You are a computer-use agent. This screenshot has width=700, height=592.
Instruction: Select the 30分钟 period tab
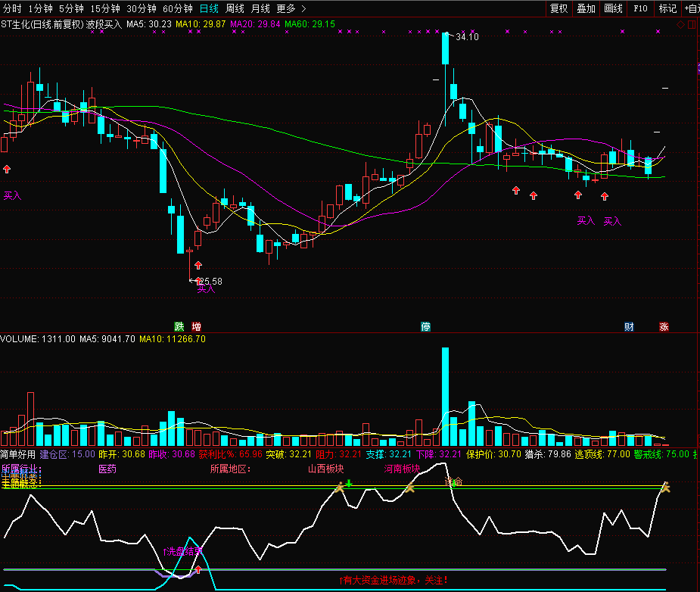coord(141,8)
